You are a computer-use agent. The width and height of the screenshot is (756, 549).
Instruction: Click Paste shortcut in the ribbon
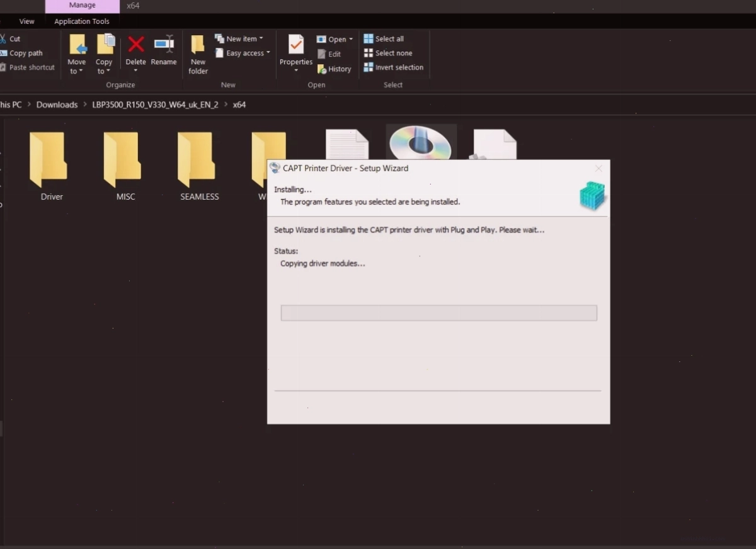point(27,67)
